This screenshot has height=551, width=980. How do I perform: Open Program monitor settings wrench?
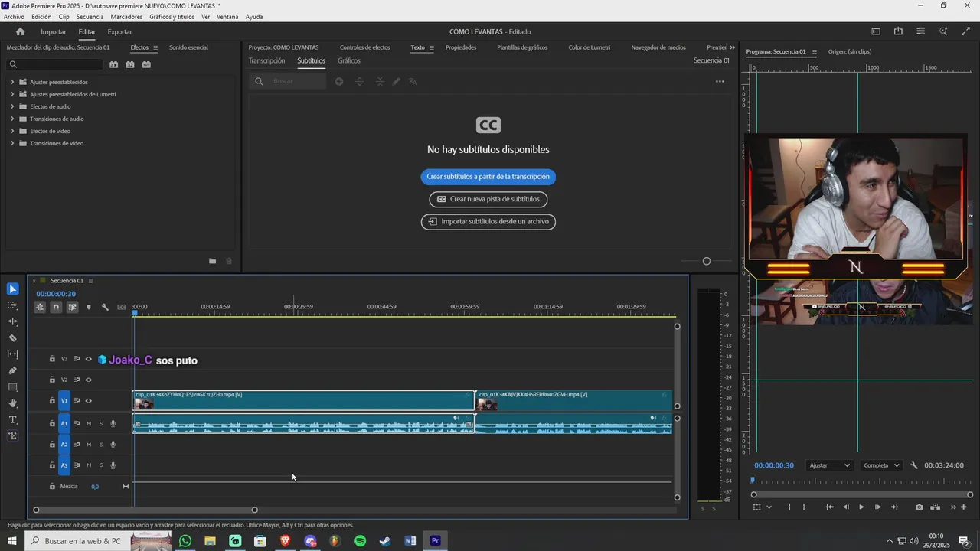tap(914, 465)
